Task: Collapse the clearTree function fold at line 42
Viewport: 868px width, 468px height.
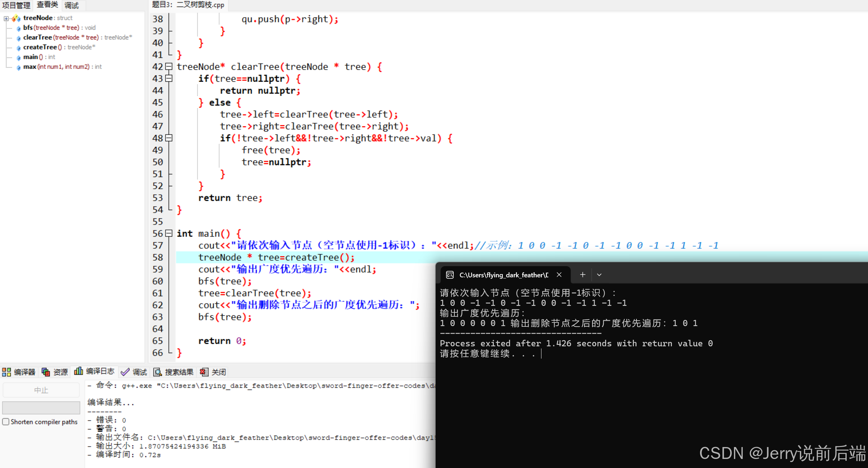Action: (169, 66)
